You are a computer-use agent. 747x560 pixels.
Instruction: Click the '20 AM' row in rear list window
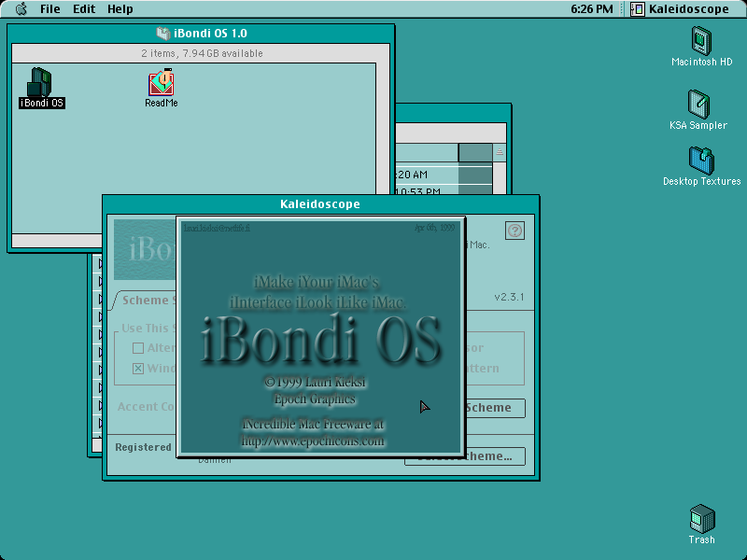pyautogui.click(x=443, y=175)
